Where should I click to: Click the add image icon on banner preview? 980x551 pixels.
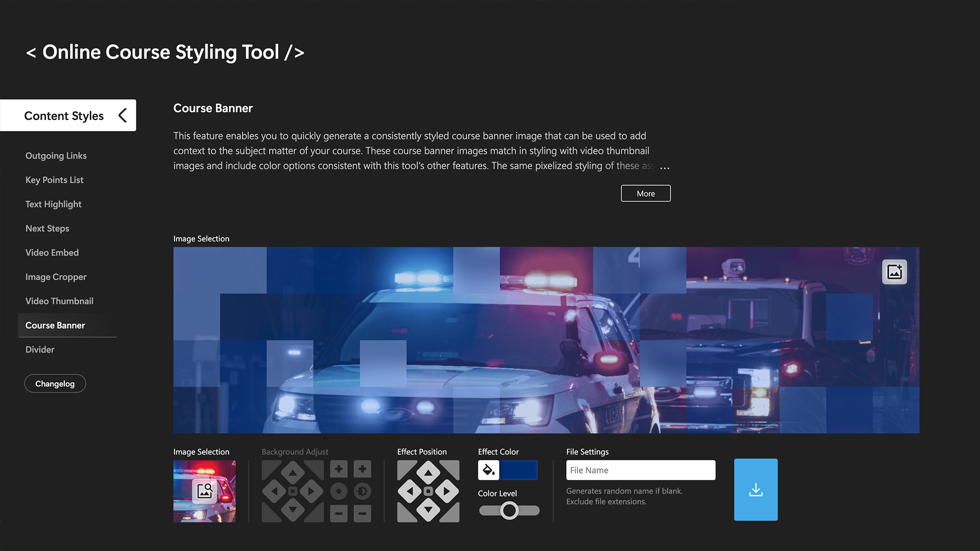click(x=894, y=272)
